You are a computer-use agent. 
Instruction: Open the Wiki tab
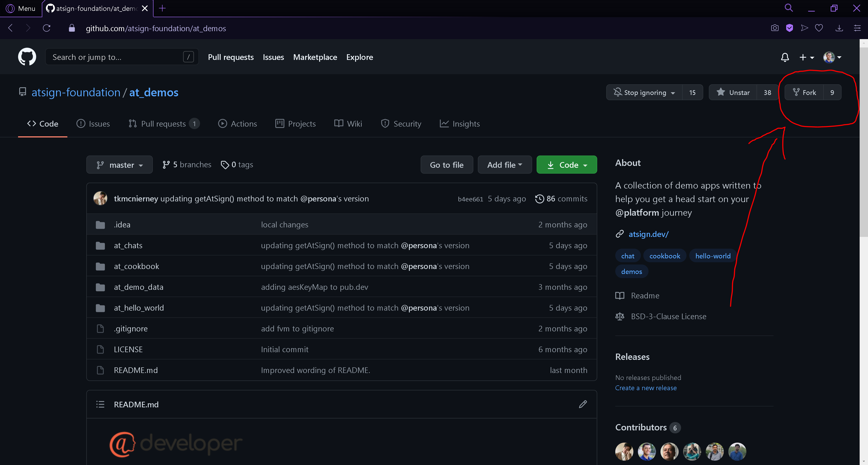tap(348, 124)
